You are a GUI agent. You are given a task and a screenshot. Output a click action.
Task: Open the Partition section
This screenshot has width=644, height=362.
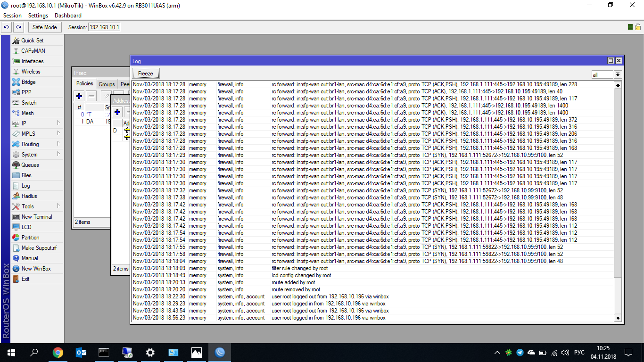[37, 238]
